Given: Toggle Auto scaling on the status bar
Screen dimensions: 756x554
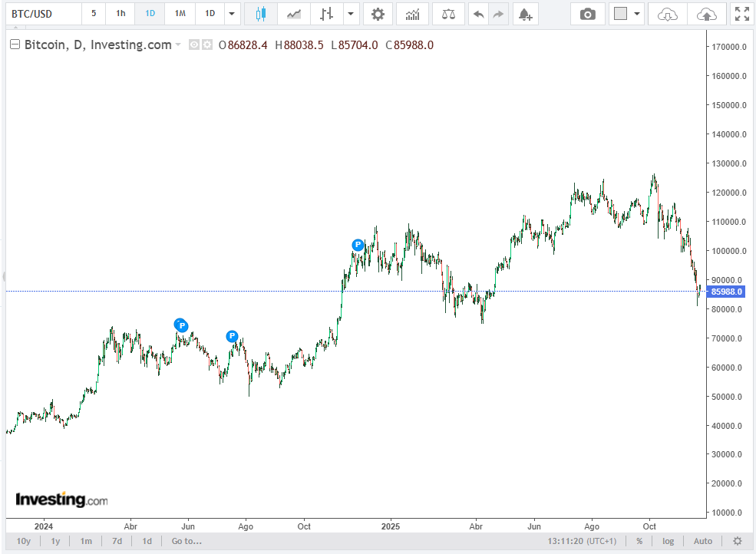Looking at the screenshot, I should (702, 541).
